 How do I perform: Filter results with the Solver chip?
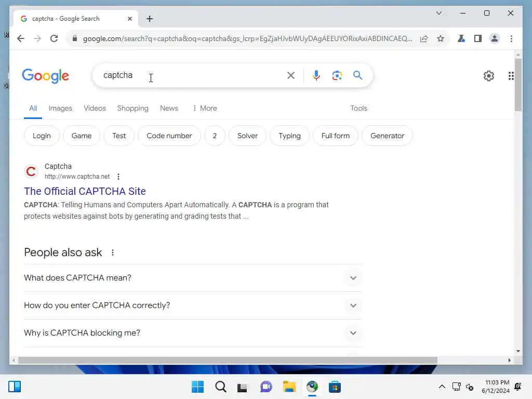tap(247, 136)
